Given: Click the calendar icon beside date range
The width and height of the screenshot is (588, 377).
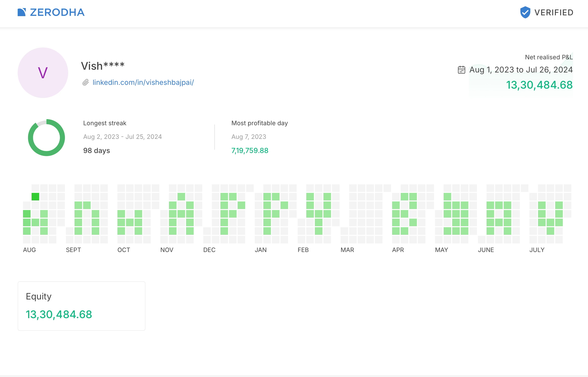Looking at the screenshot, I should [461, 70].
